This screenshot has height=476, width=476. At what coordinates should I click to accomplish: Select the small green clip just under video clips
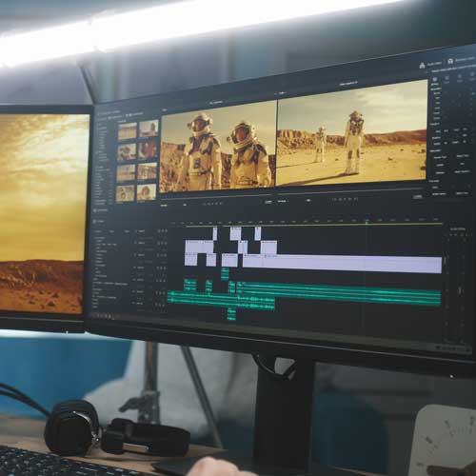(225, 273)
